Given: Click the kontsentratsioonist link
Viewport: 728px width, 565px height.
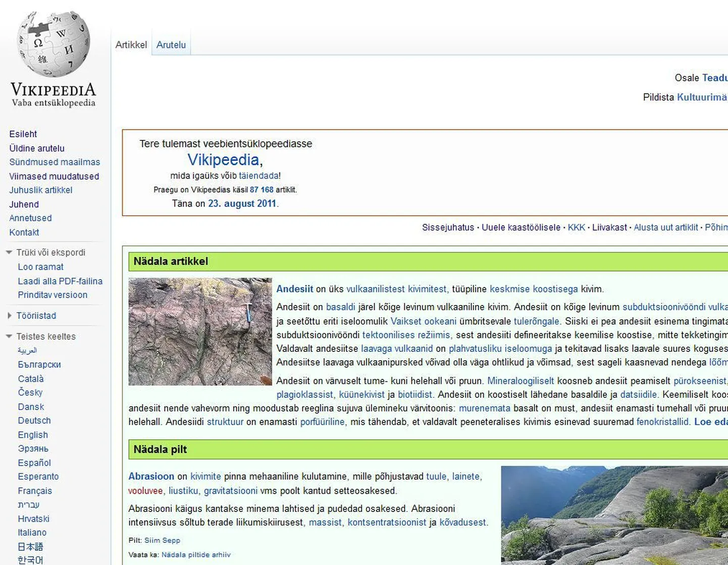Looking at the screenshot, I should pyautogui.click(x=387, y=522).
